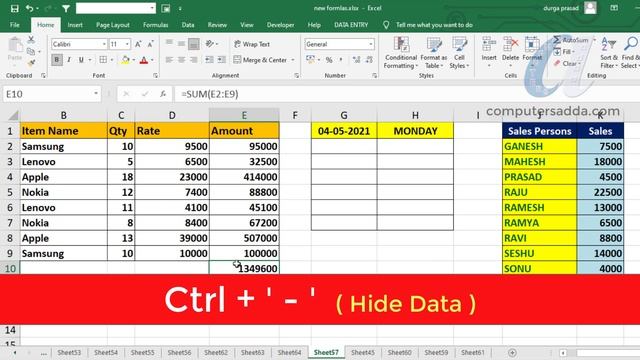This screenshot has width=640, height=360.
Task: Click Decrease Decimal icon
Action: [369, 60]
